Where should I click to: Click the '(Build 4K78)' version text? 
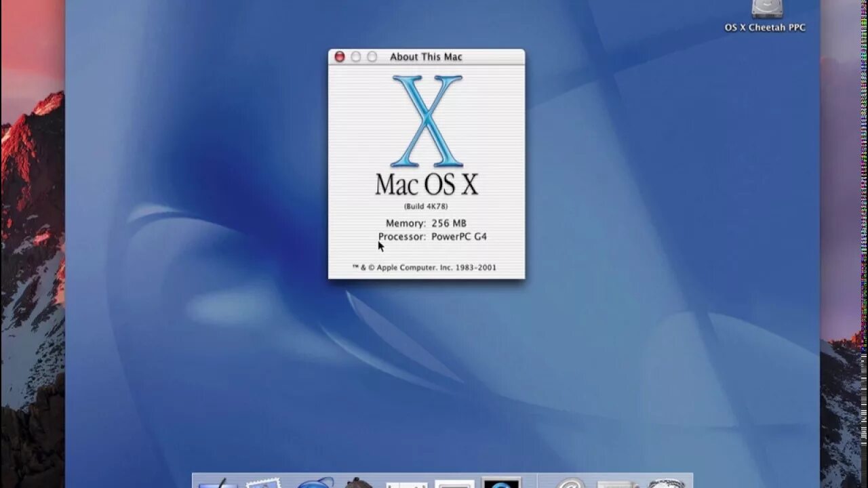(426, 206)
